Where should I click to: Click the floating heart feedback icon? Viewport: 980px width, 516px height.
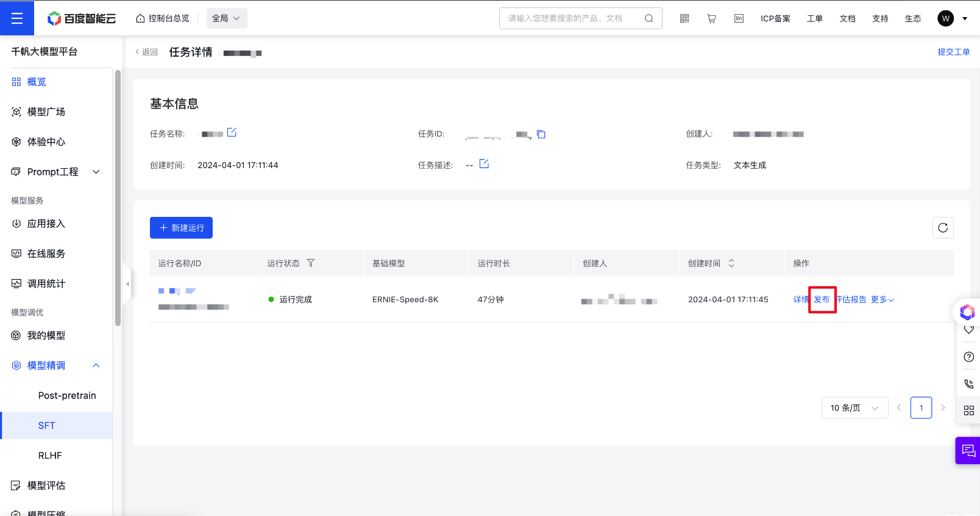pyautogui.click(x=969, y=330)
